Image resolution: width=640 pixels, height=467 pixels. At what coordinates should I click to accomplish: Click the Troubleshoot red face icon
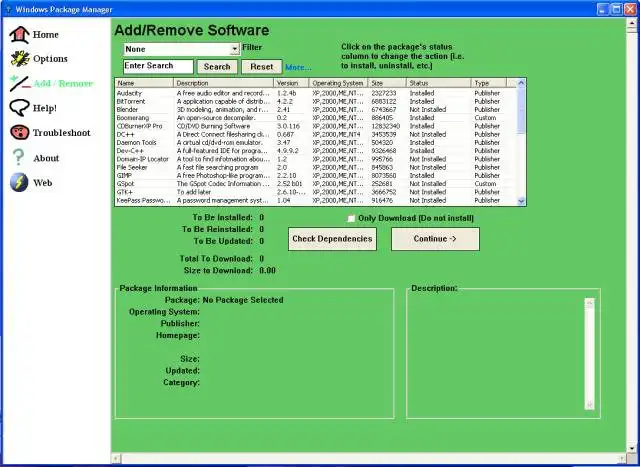[20, 132]
